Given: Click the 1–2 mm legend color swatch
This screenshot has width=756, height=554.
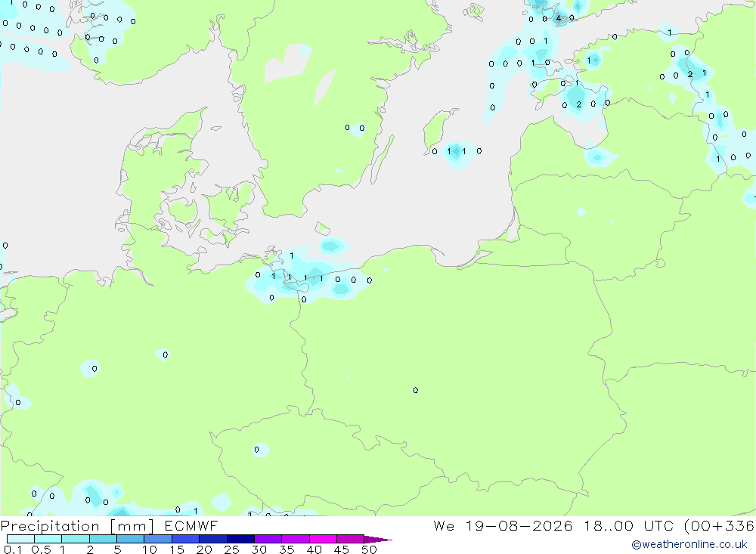Looking at the screenshot, I should click(76, 539).
